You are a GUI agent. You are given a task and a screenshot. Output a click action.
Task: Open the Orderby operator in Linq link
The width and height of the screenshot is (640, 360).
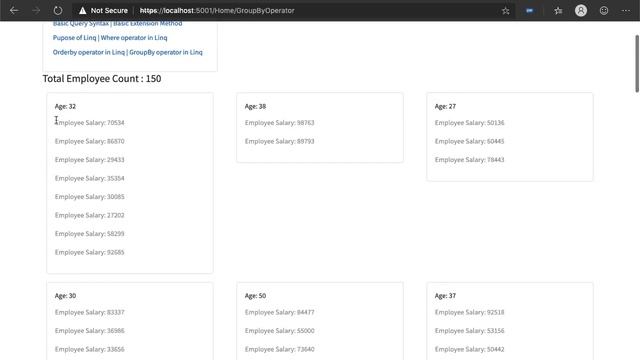click(89, 52)
